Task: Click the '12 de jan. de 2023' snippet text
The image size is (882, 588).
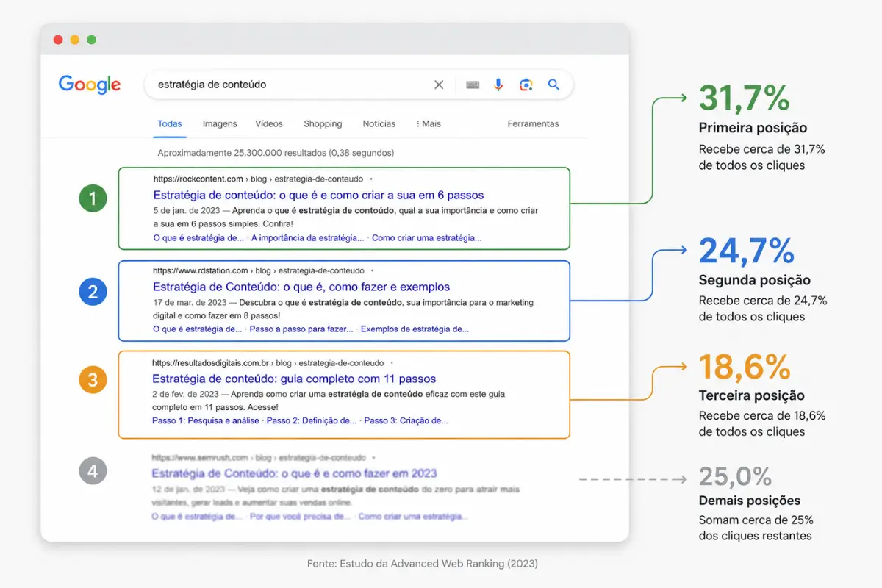Action: pos(188,490)
